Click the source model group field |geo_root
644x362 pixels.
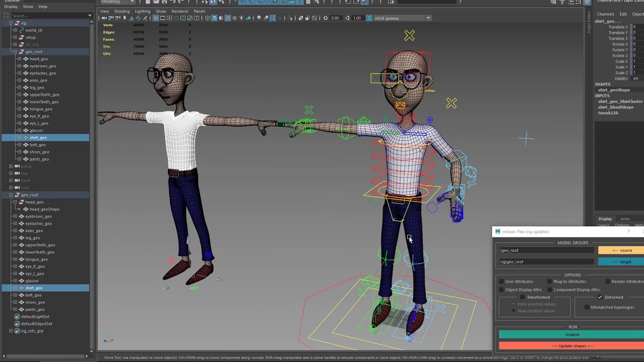[546, 250]
